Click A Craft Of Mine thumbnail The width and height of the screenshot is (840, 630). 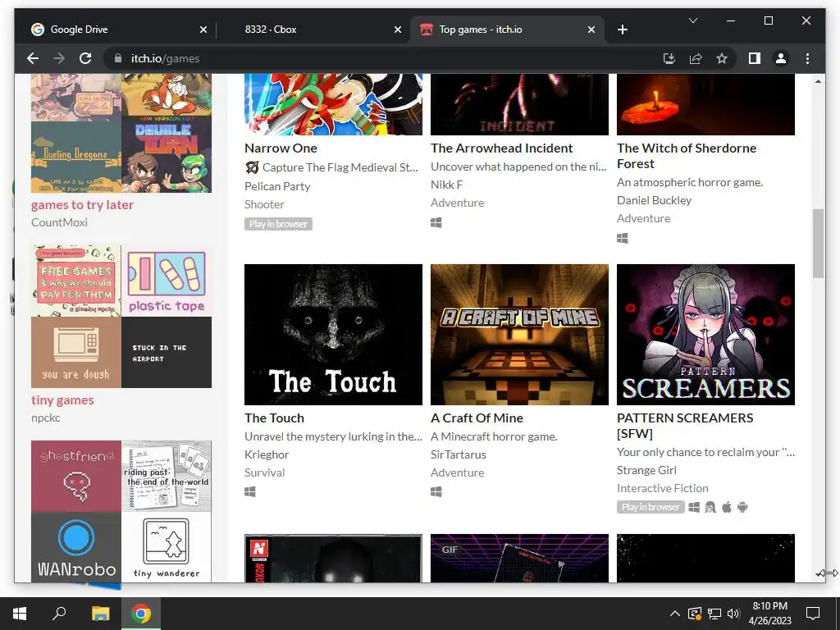[x=519, y=335]
